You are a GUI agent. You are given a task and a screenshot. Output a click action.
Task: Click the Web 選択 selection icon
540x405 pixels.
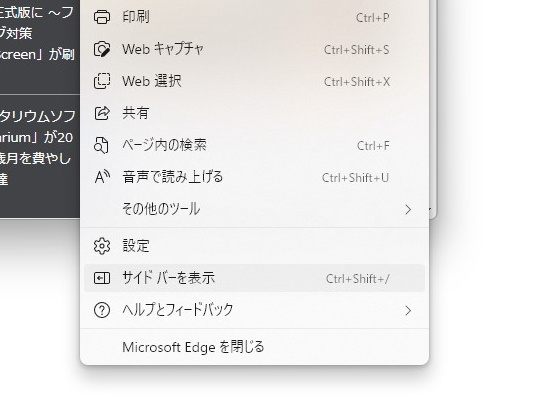[x=102, y=81]
